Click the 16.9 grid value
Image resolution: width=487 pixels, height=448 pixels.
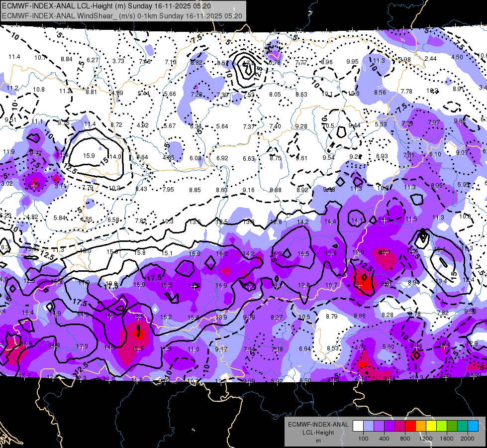(x=221, y=285)
